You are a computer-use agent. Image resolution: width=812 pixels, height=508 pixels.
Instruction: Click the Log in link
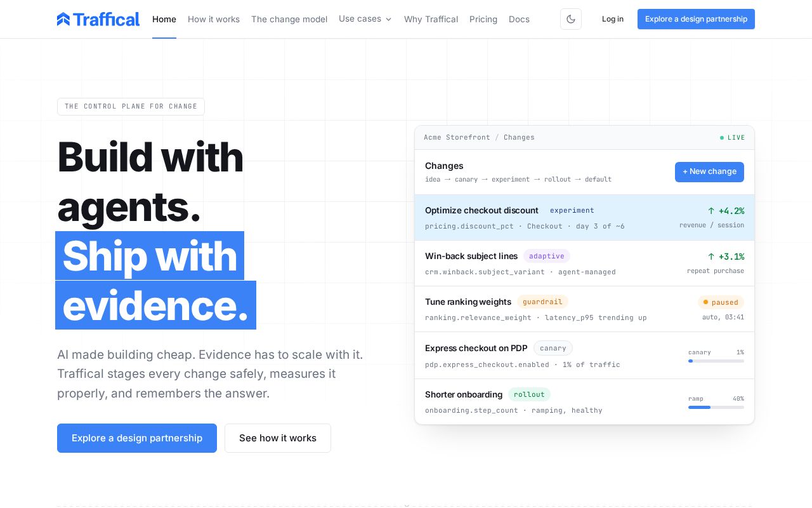click(613, 19)
